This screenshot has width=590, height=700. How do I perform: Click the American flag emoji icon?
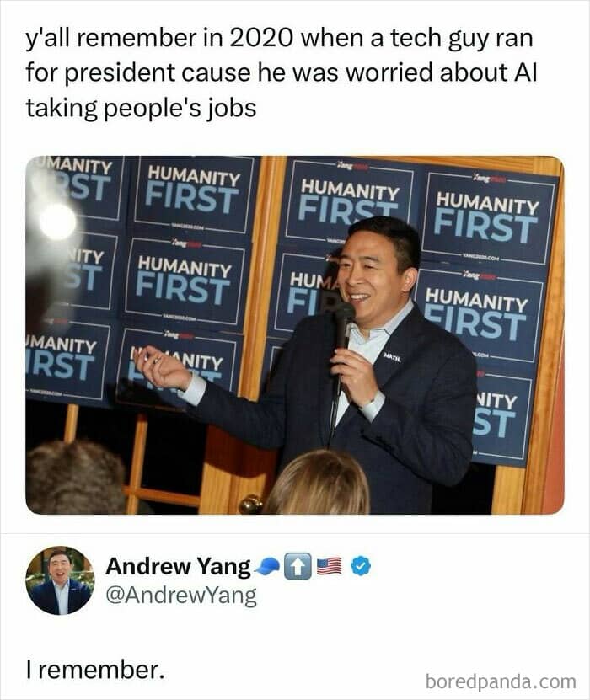point(330,566)
